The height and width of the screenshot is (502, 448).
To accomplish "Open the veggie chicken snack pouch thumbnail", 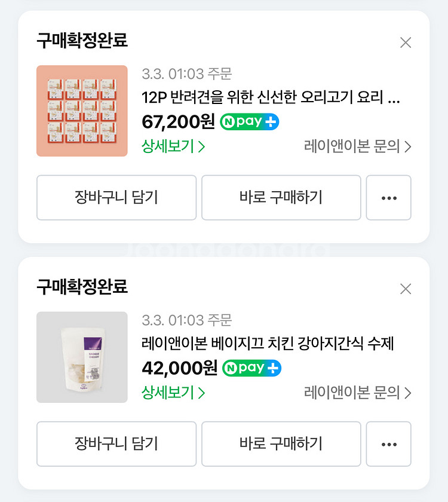I will coord(82,357).
